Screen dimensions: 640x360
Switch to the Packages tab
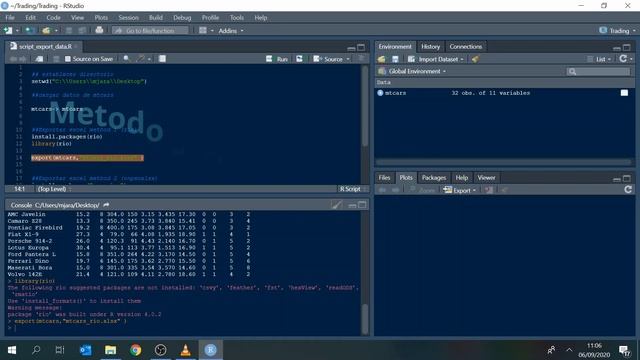coord(433,178)
